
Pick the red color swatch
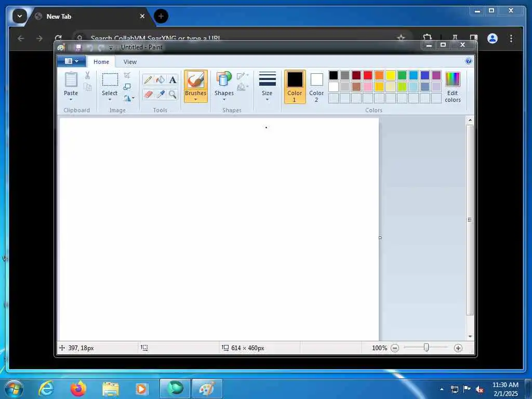(x=367, y=75)
